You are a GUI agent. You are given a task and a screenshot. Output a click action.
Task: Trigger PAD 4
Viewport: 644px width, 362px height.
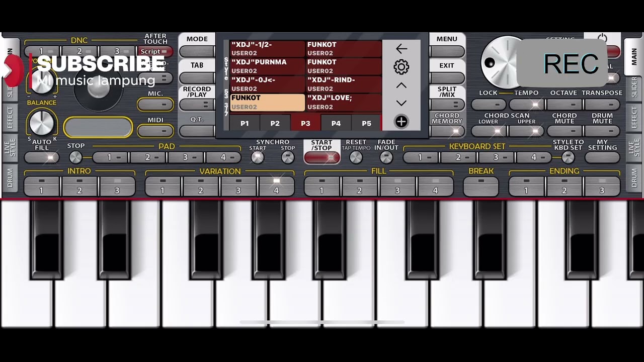pos(223,158)
